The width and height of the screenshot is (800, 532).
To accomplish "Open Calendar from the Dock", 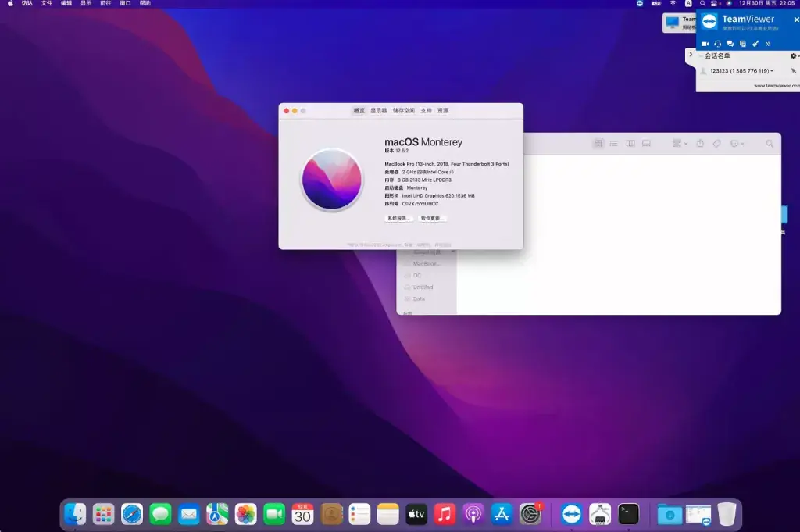I will [302, 514].
